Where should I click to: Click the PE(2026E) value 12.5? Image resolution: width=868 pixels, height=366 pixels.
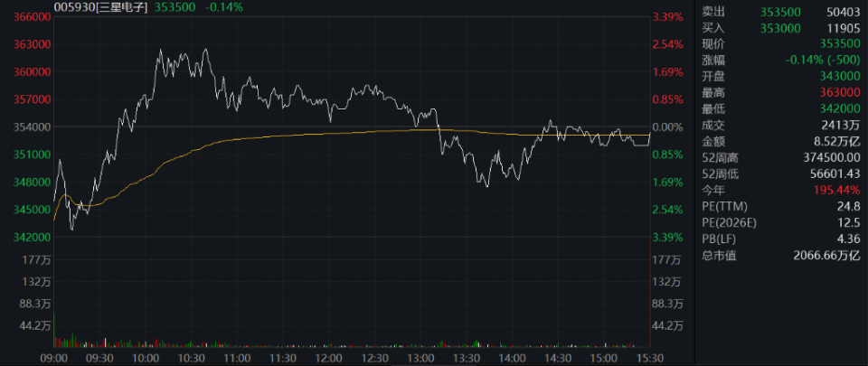(x=849, y=223)
